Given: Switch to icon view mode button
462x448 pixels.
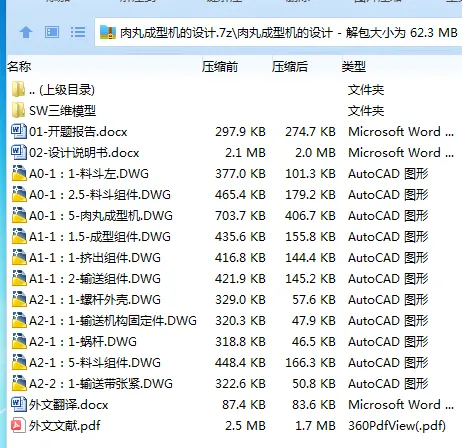Looking at the screenshot, I should pyautogui.click(x=52, y=33).
